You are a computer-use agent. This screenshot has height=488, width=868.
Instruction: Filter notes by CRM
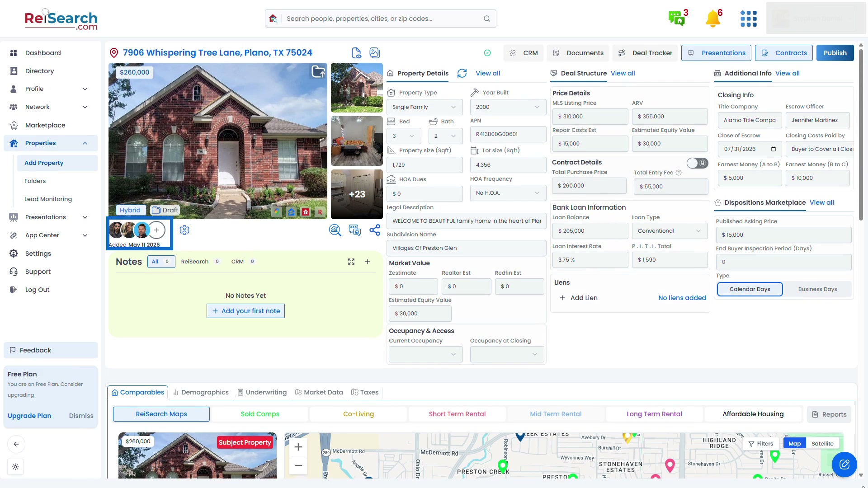pos(243,262)
